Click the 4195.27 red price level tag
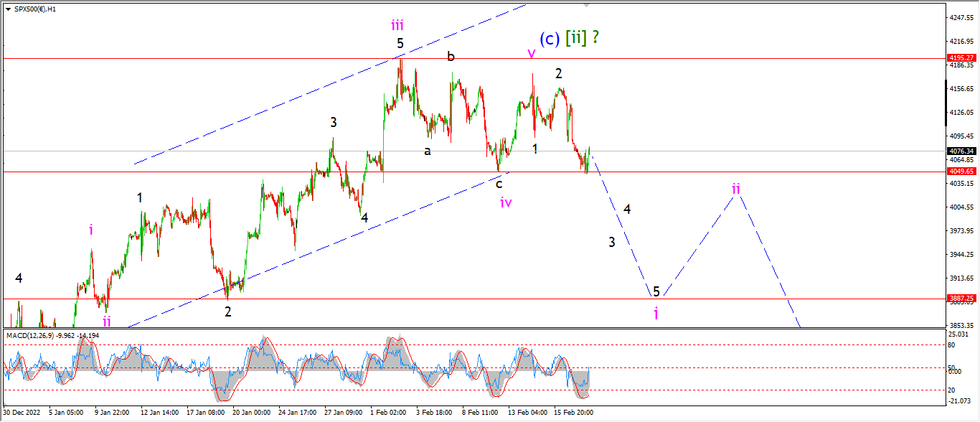The width and height of the screenshot is (980, 422). (x=962, y=58)
